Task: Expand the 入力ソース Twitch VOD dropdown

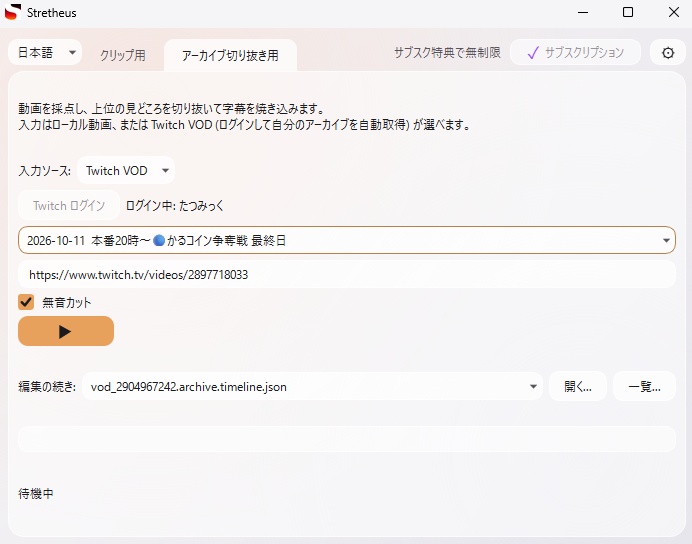Action: click(126, 170)
